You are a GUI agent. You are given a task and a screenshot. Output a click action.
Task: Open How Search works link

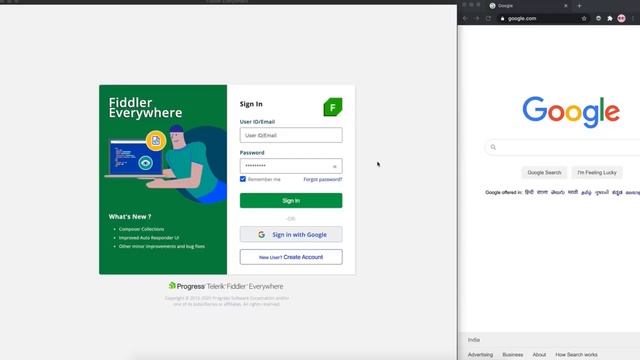pos(576,355)
